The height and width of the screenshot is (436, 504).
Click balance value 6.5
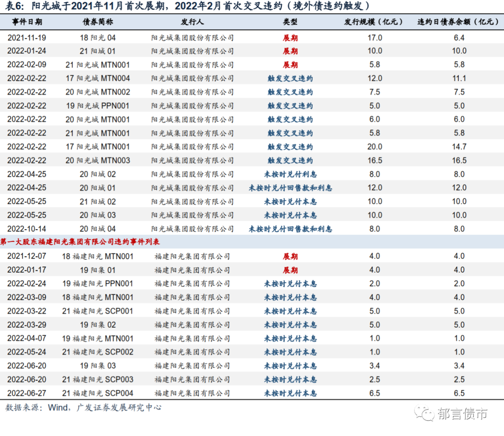[459, 393]
